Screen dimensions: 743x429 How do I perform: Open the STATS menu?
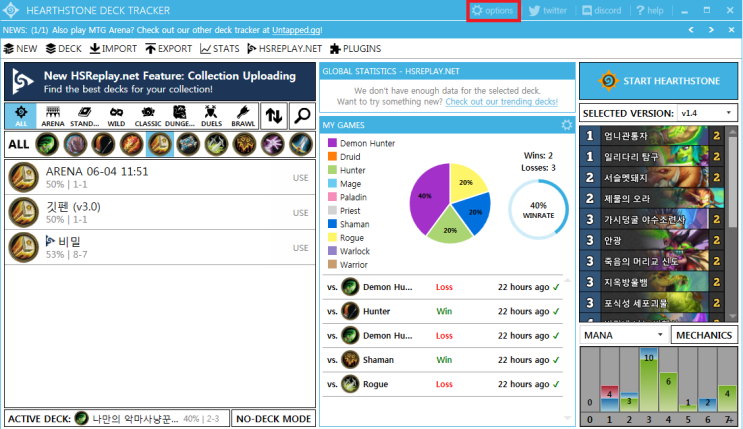click(x=219, y=49)
